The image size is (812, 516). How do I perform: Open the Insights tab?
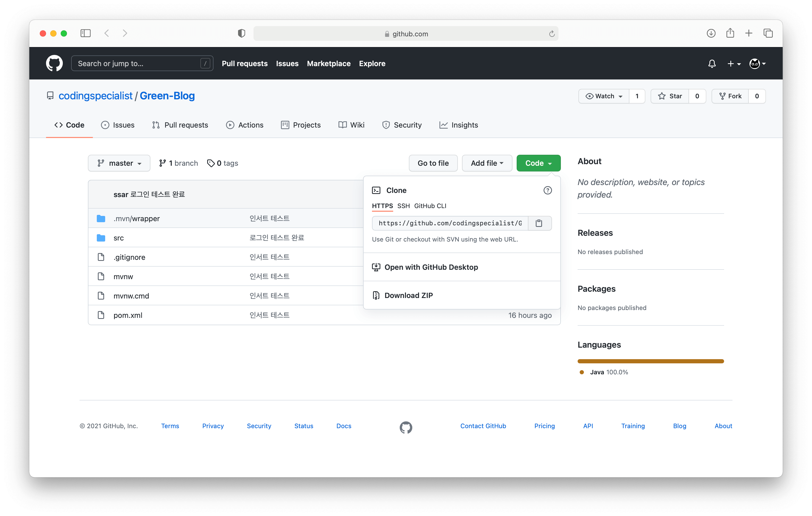coord(459,125)
